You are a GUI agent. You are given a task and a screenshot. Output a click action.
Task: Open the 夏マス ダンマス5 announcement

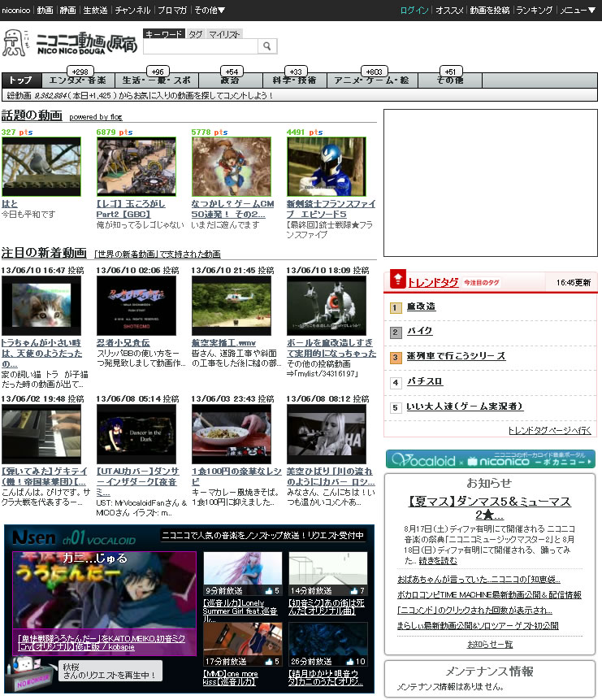click(490, 508)
